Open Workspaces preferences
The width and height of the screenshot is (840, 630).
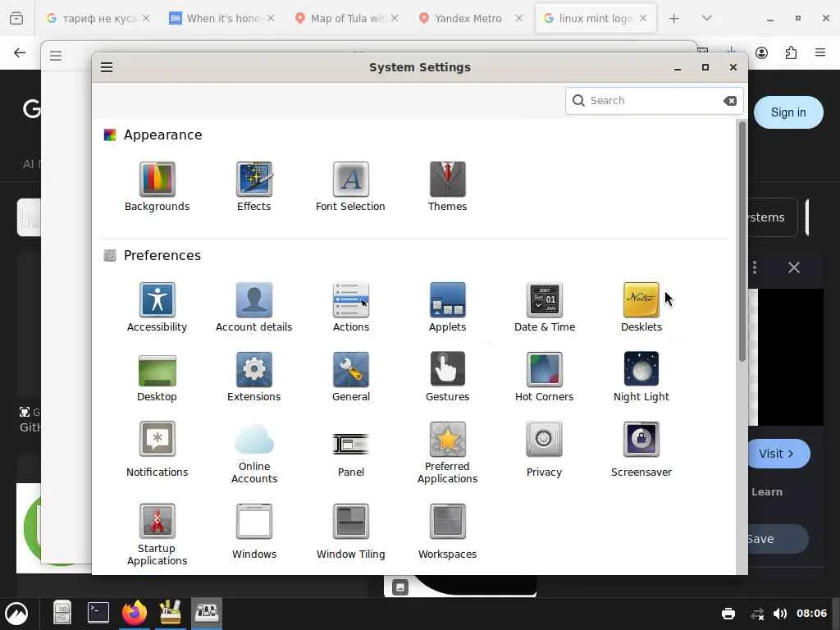pos(447,532)
